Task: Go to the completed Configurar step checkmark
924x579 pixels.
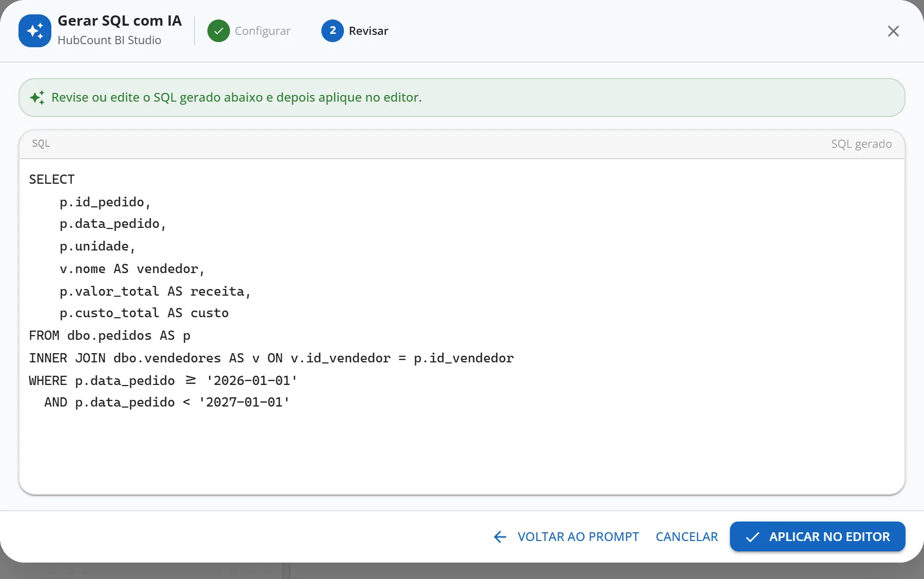Action: click(219, 31)
